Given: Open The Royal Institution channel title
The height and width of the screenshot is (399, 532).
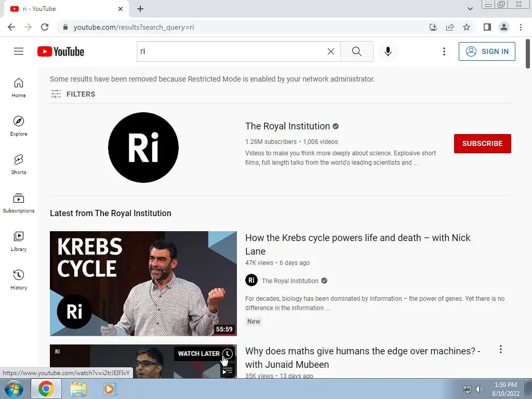Looking at the screenshot, I should [287, 126].
